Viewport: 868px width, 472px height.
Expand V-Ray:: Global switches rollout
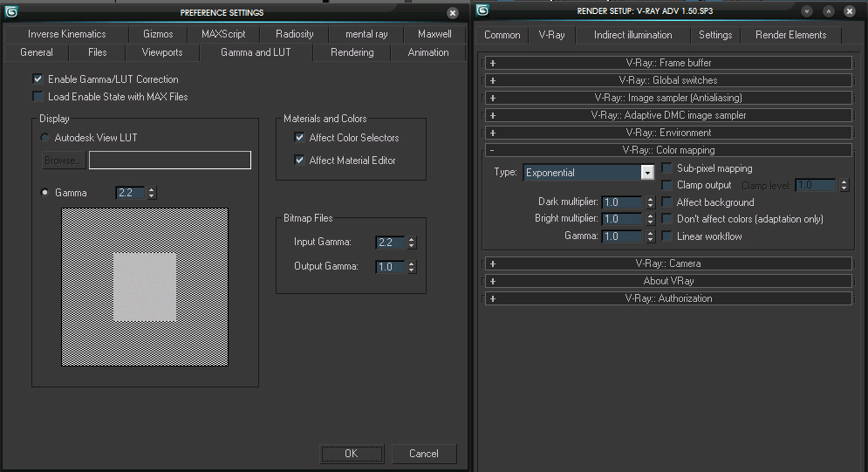(668, 80)
